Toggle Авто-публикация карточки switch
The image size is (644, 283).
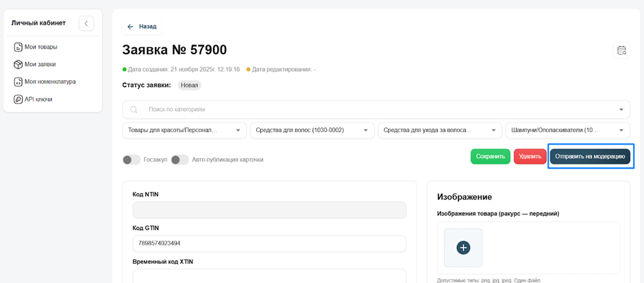tap(179, 160)
